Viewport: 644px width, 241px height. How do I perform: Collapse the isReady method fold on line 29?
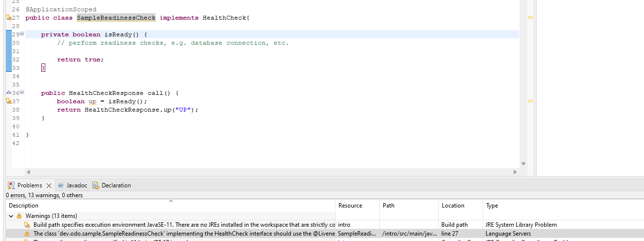click(22, 34)
